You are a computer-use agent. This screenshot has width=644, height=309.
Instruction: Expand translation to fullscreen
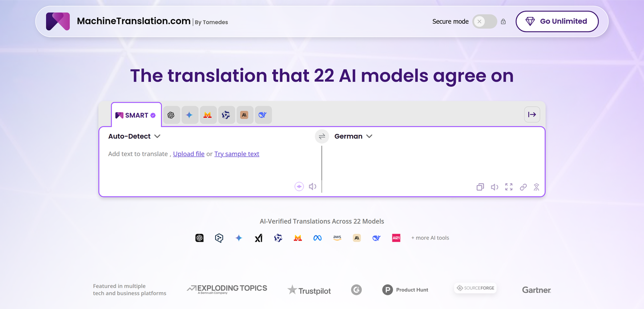click(509, 187)
